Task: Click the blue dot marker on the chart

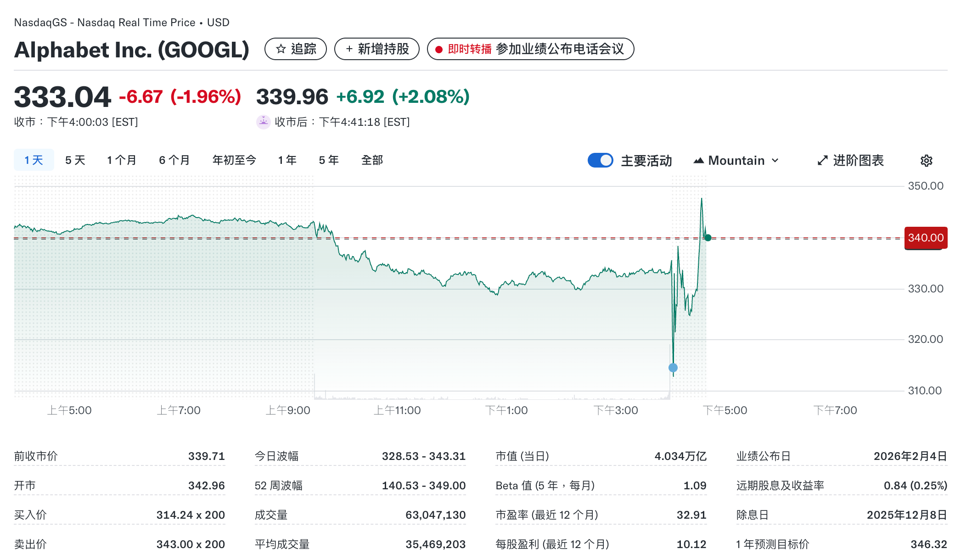Action: point(673,367)
